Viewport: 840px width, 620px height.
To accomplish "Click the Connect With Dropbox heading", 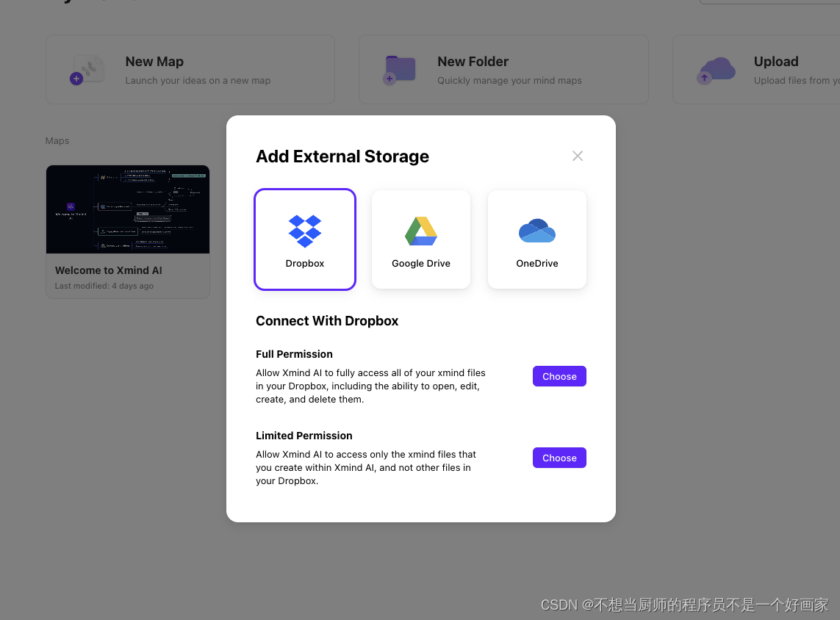I will [x=327, y=321].
